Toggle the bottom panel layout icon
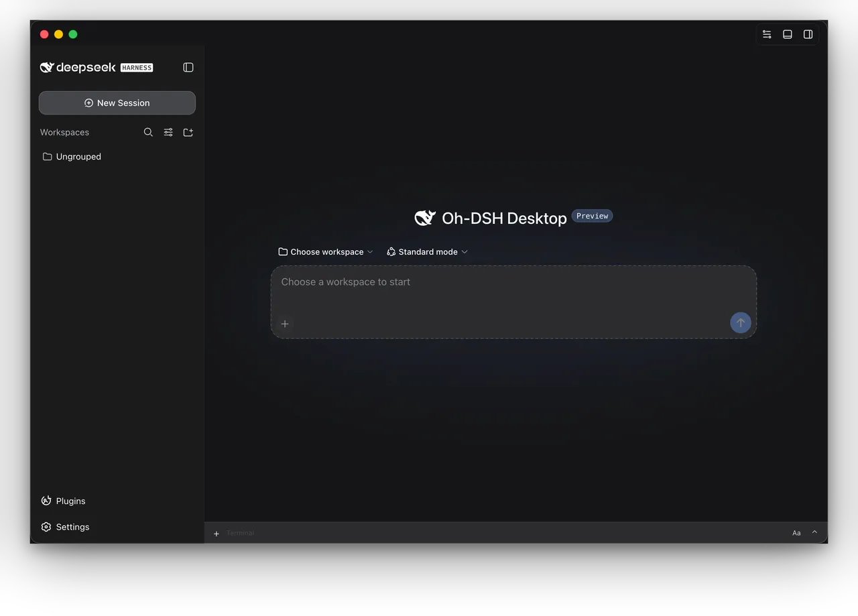 point(788,34)
